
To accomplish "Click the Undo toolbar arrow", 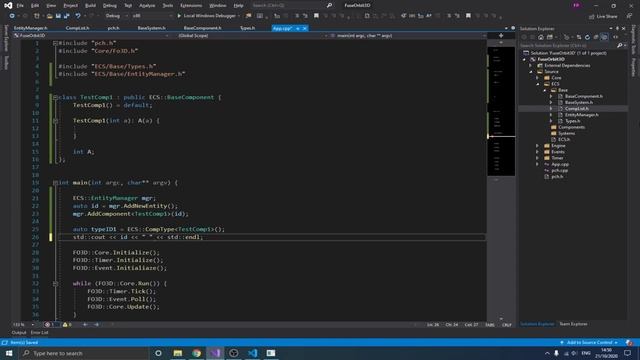I will pyautogui.click(x=78, y=16).
